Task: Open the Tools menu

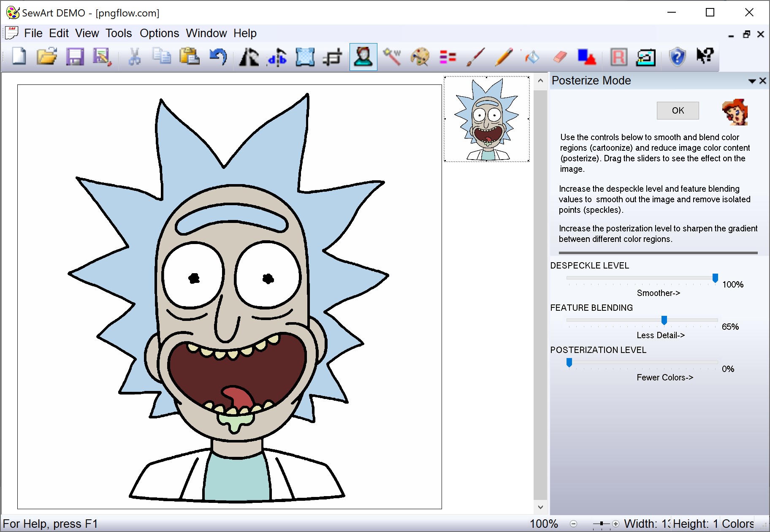Action: (x=119, y=33)
